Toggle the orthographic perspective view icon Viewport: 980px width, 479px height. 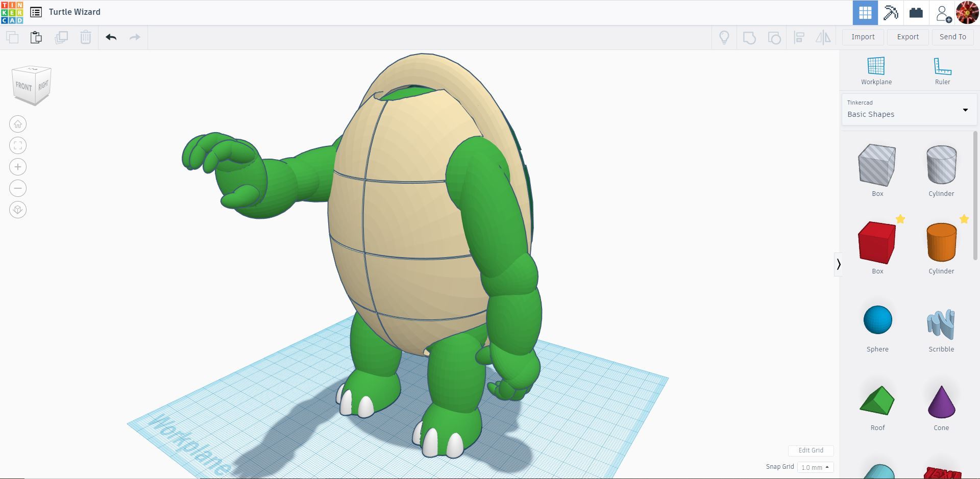18,210
